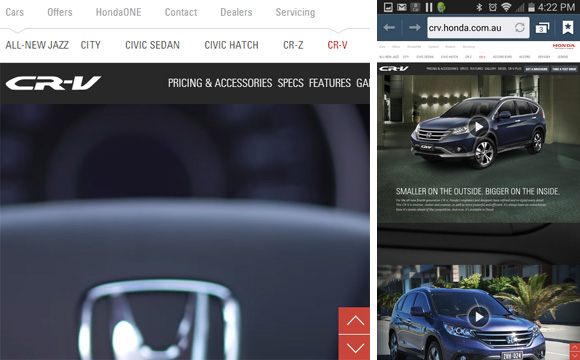This screenshot has height=360, width=580.
Task: Tap the picture notification icon in the status bar
Action: (388, 7)
